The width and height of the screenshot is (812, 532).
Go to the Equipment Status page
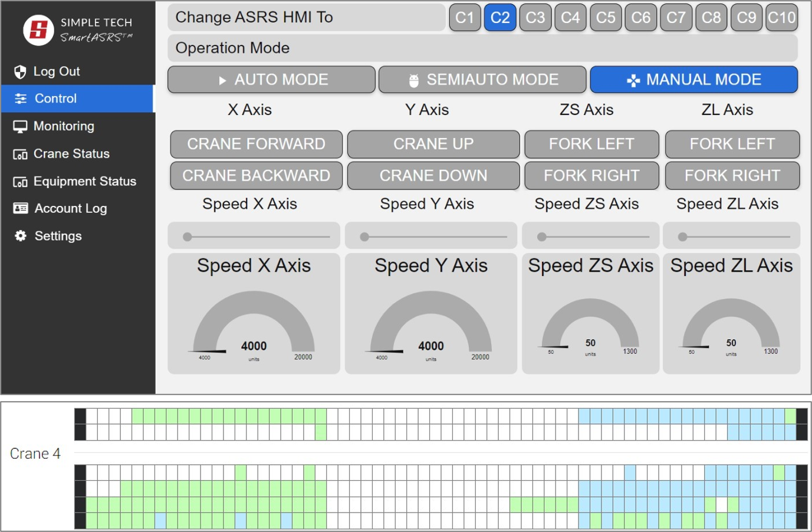pos(78,182)
